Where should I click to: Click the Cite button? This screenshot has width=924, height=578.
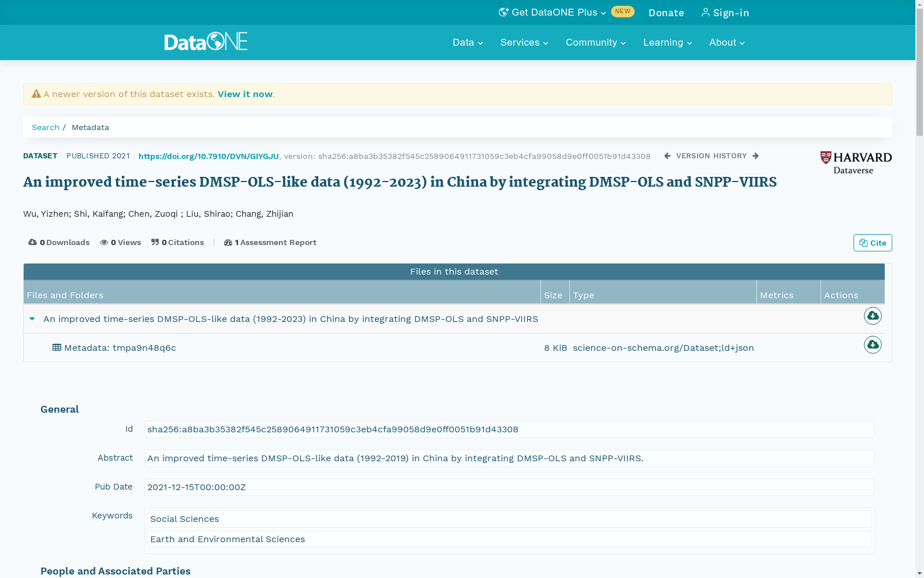pyautogui.click(x=873, y=243)
